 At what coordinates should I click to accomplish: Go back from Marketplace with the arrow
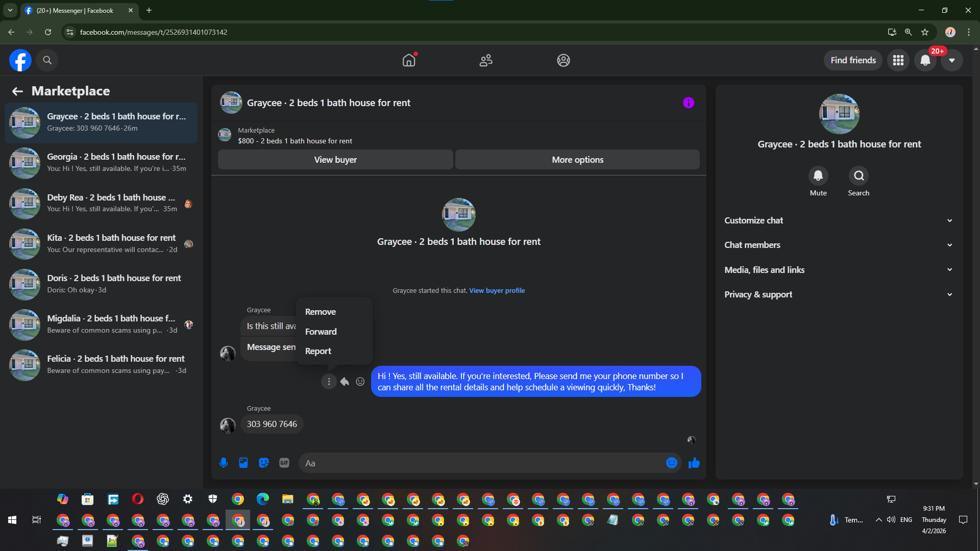17,91
